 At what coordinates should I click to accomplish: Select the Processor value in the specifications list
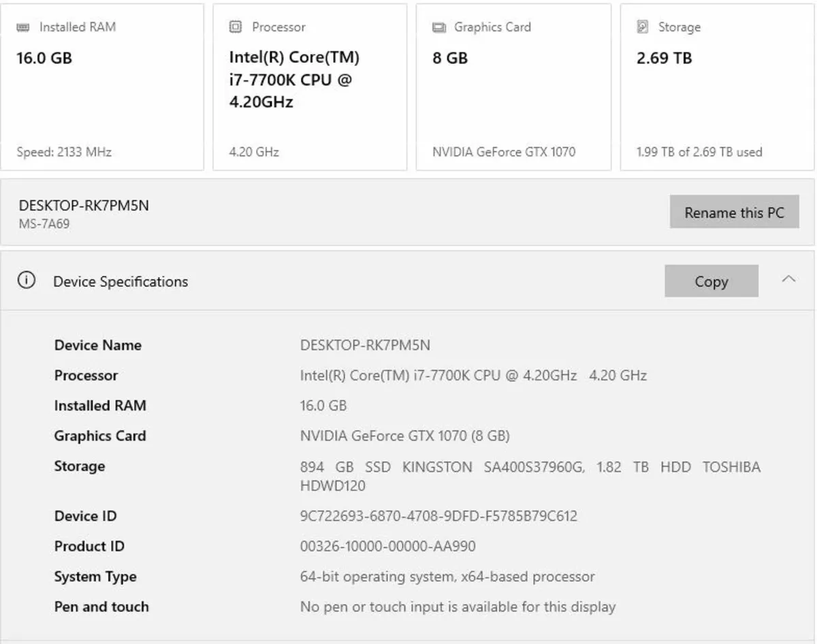coord(473,375)
